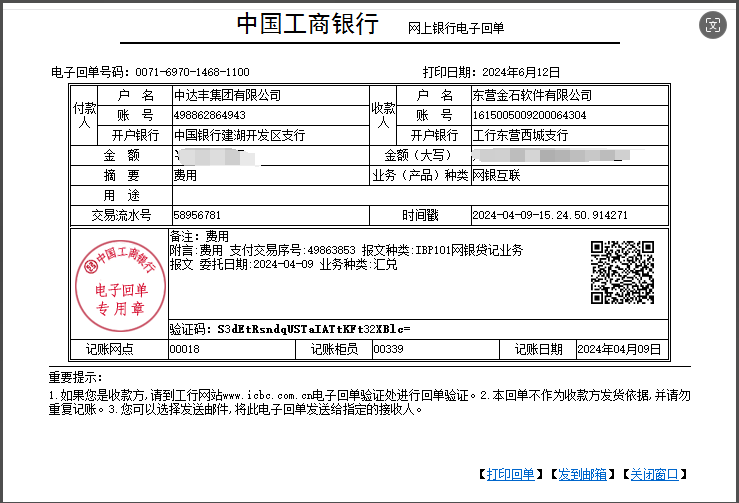Click booking teller code 00339
The image size is (739, 503).
388,349
